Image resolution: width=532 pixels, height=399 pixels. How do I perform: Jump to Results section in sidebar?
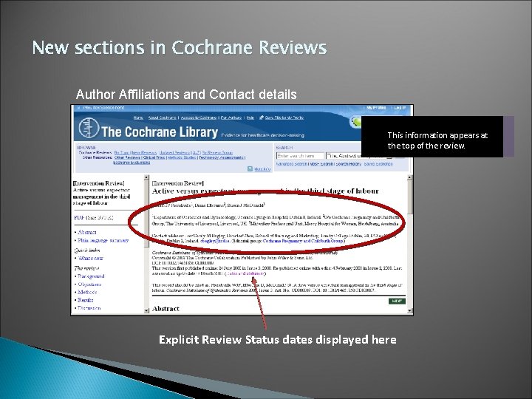pyautogui.click(x=86, y=300)
